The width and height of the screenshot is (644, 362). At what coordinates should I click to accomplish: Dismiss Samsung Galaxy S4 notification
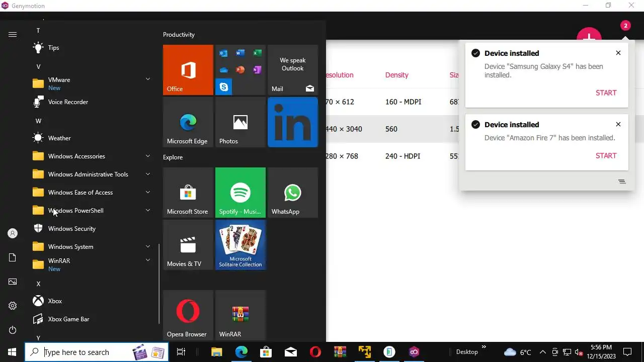[618, 53]
